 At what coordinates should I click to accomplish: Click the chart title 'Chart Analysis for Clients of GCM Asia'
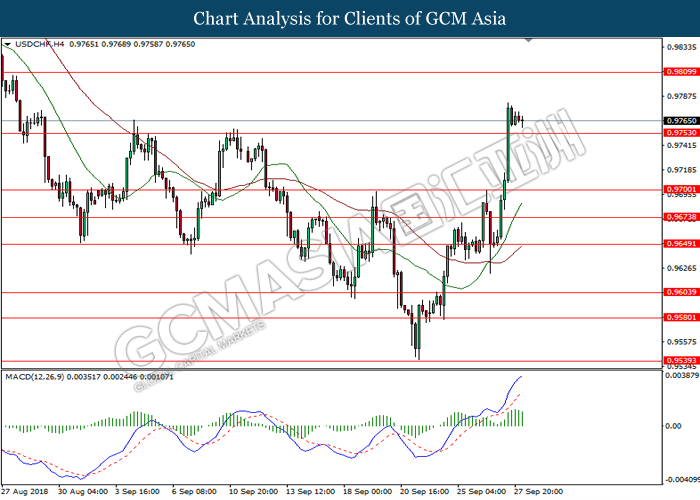pyautogui.click(x=350, y=19)
